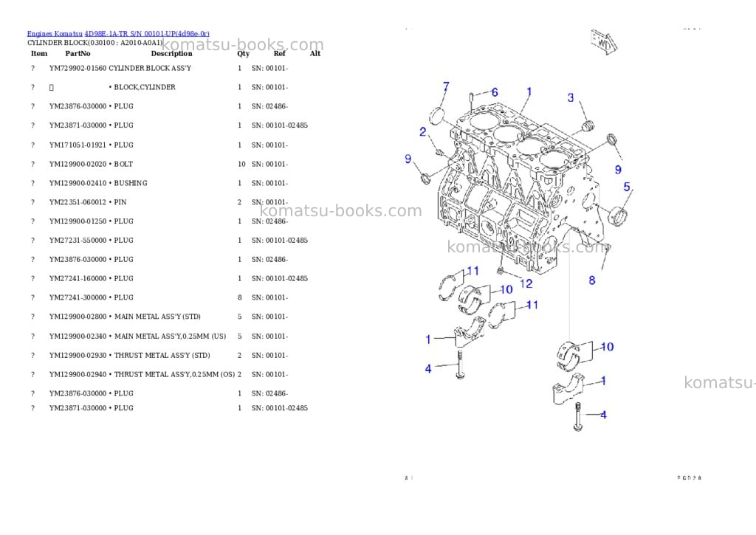Select callout number 8 in the diagram
The height and width of the screenshot is (535, 756).
592,280
